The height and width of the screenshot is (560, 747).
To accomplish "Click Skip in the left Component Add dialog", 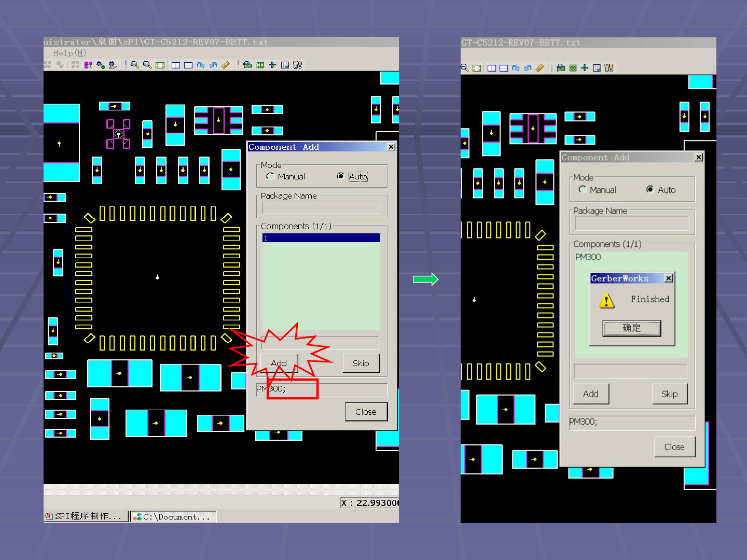I will pos(361,363).
